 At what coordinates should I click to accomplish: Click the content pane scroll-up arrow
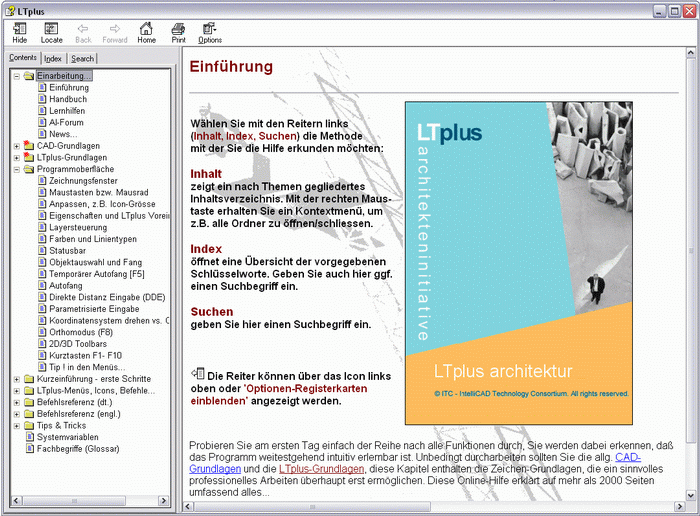[691, 53]
